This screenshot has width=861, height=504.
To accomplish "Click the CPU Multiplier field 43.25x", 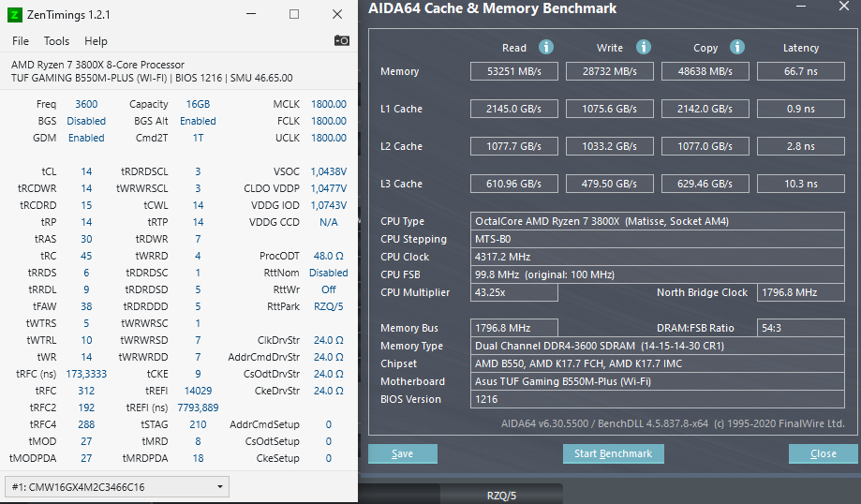I will click(514, 292).
